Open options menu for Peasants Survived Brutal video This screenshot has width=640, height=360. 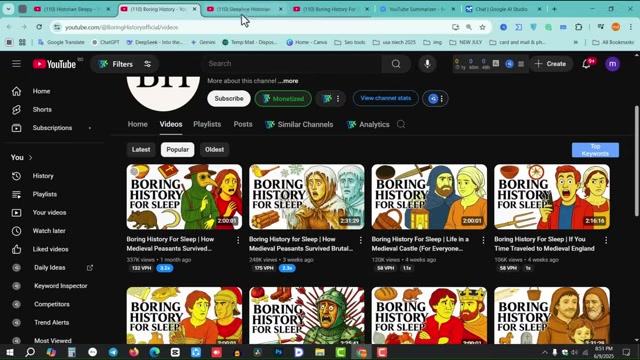[360, 240]
